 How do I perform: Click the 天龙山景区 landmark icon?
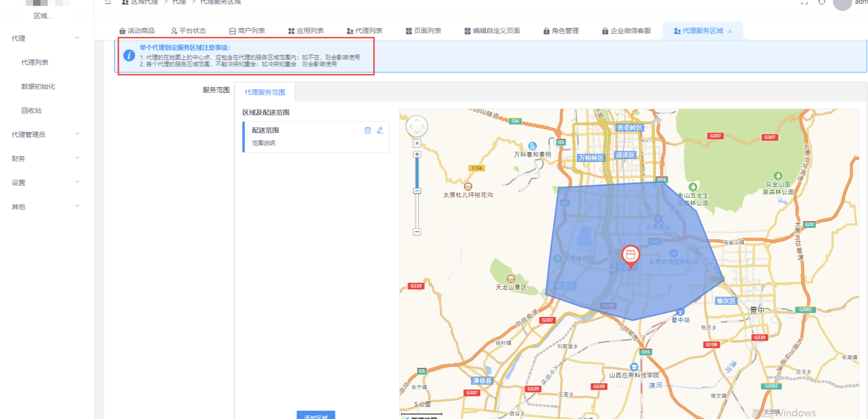[x=511, y=279]
